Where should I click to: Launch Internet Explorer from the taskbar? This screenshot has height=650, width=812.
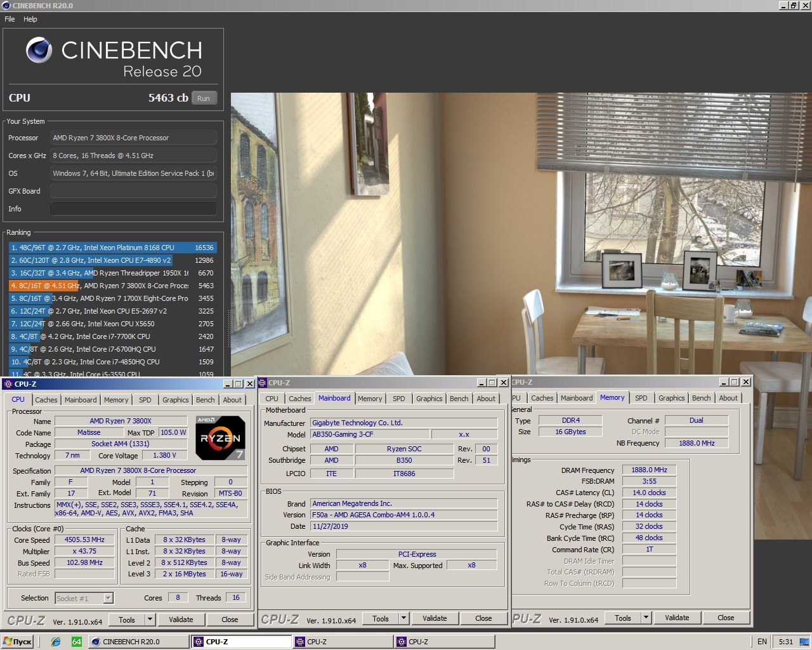pyautogui.click(x=56, y=642)
